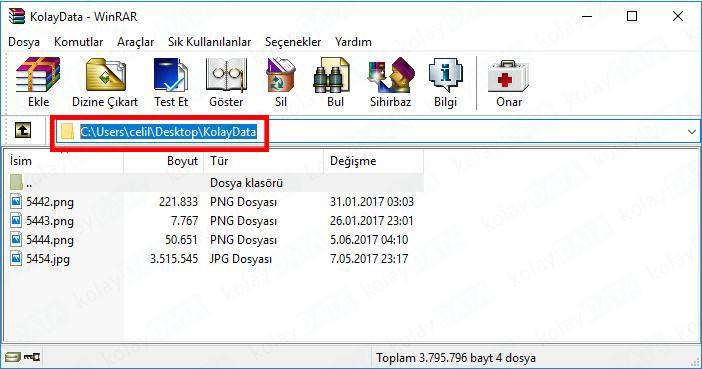Click the 5443.png file icon
Image resolution: width=702 pixels, height=369 pixels.
pyautogui.click(x=16, y=220)
